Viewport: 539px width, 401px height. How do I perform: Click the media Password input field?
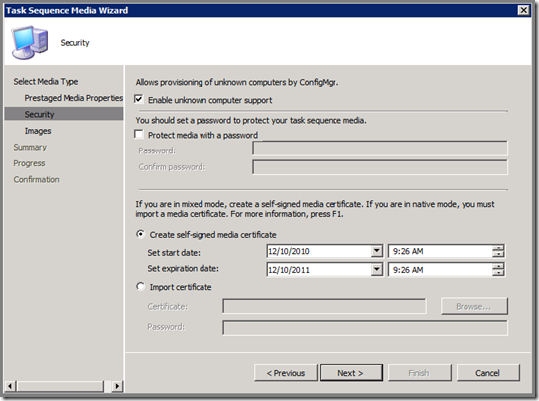click(x=380, y=148)
